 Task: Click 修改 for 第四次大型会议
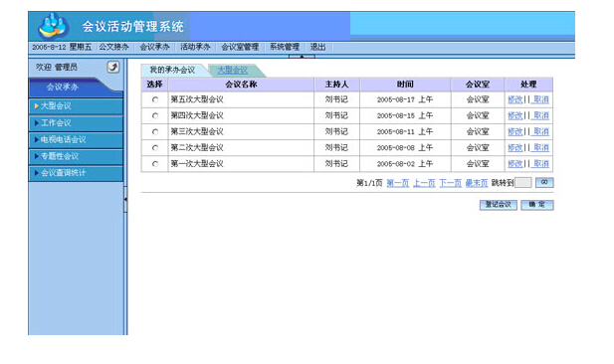[x=515, y=115]
